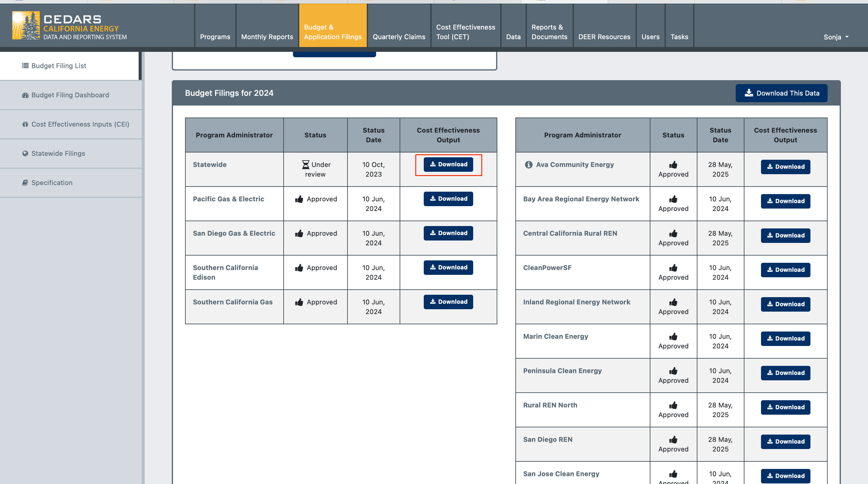This screenshot has width=868, height=484.
Task: Download Rural REN North output
Action: pyautogui.click(x=785, y=407)
